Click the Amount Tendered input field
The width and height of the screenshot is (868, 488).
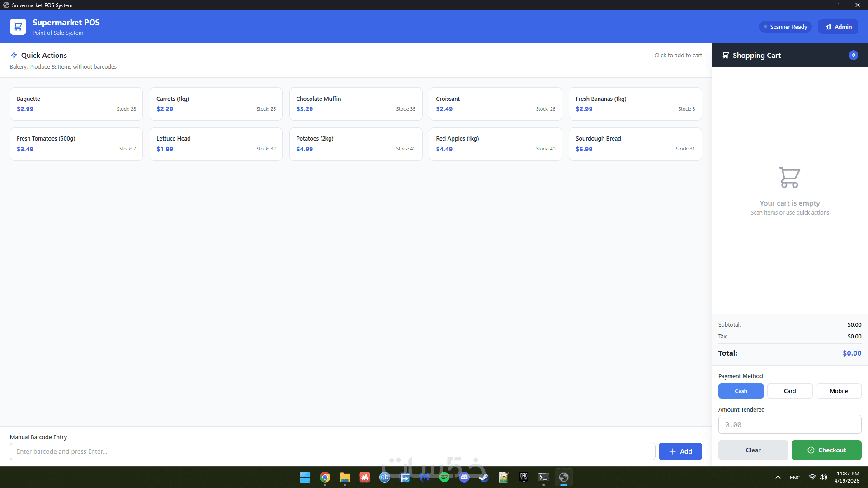coord(789,425)
